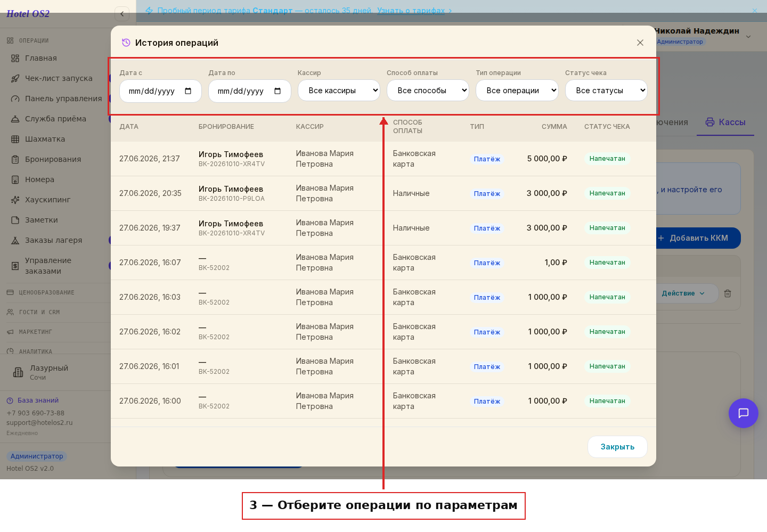
Task: Click Наличные in the 19:37 row
Action: [x=411, y=228]
